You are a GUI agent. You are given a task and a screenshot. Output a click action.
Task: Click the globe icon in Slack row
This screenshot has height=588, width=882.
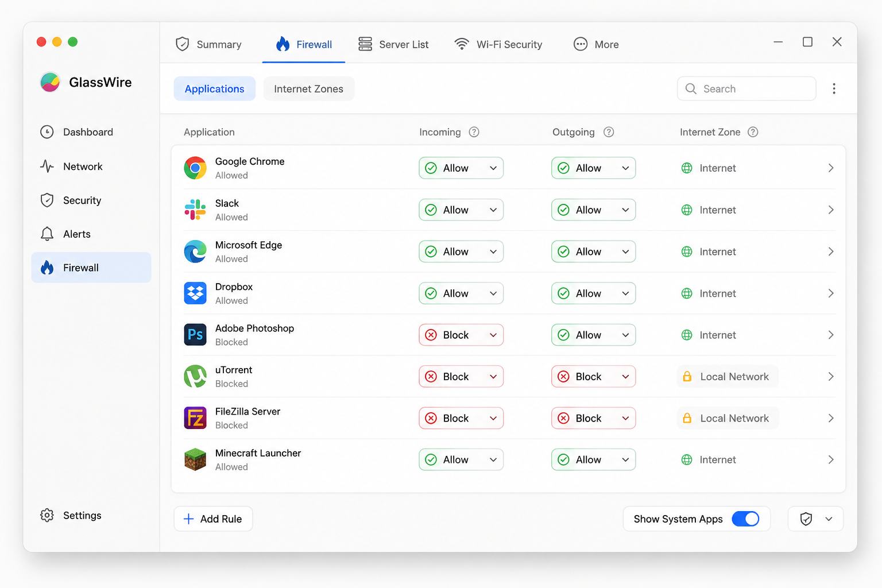coord(687,210)
